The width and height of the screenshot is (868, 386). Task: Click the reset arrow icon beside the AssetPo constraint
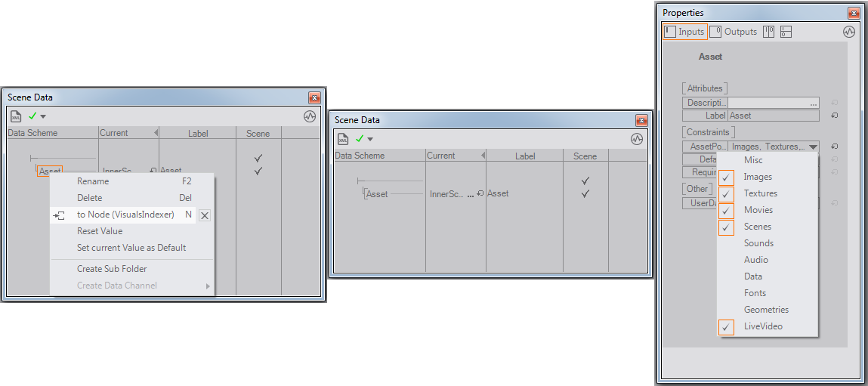[x=834, y=147]
